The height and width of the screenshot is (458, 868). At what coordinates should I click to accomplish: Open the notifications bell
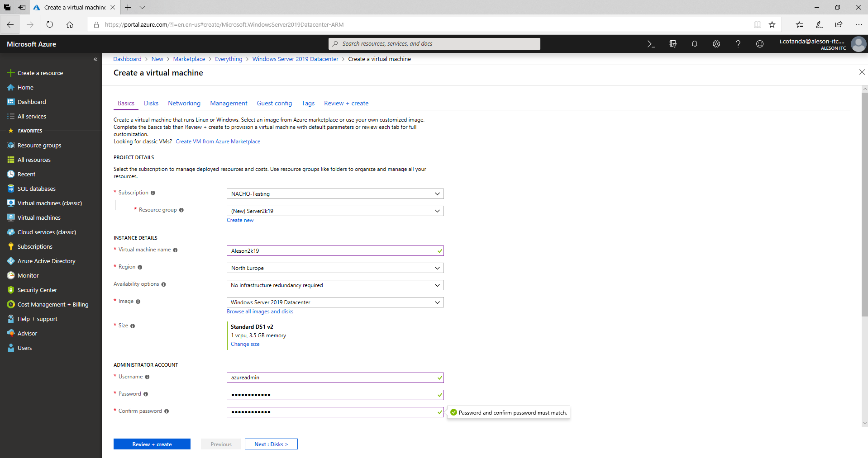click(695, 44)
